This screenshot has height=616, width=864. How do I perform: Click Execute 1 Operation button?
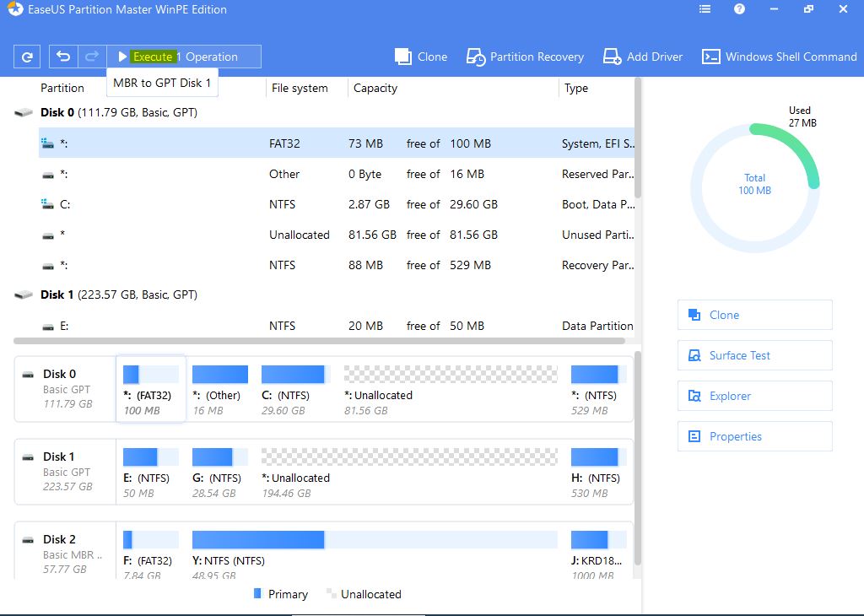point(184,57)
